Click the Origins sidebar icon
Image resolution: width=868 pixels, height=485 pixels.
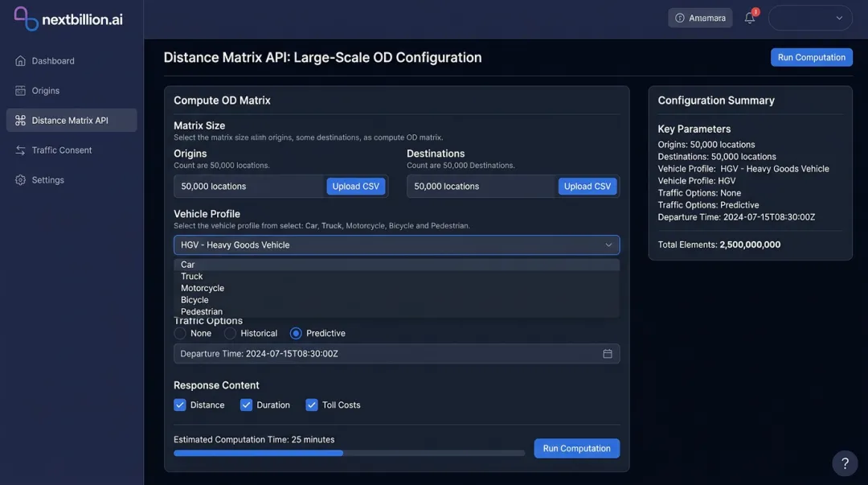(20, 90)
